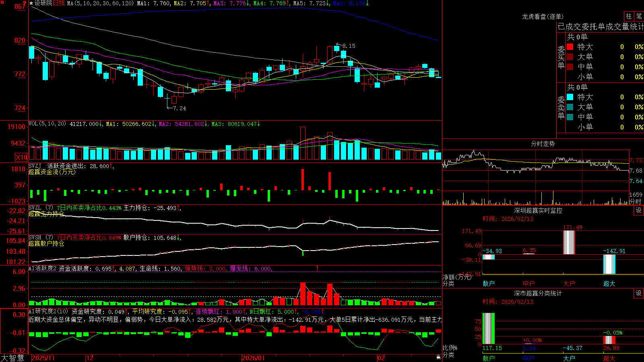Click the 净额(万元) axis label
Viewport: 644px width, 362px height.
tap(457, 277)
